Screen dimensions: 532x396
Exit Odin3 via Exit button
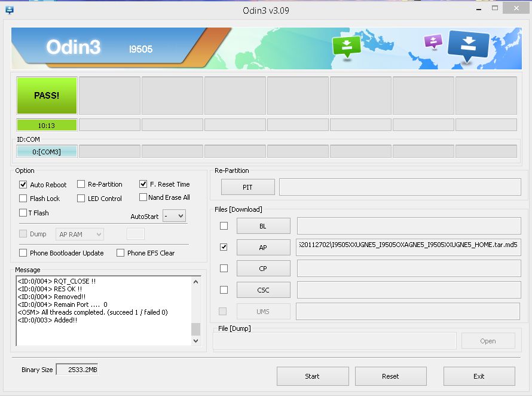(479, 376)
